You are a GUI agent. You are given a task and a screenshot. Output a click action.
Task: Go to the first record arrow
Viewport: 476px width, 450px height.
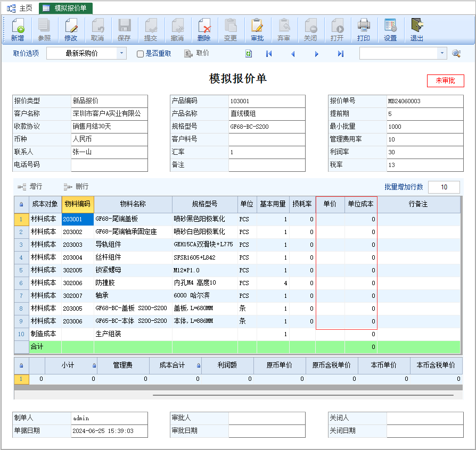[x=269, y=54]
